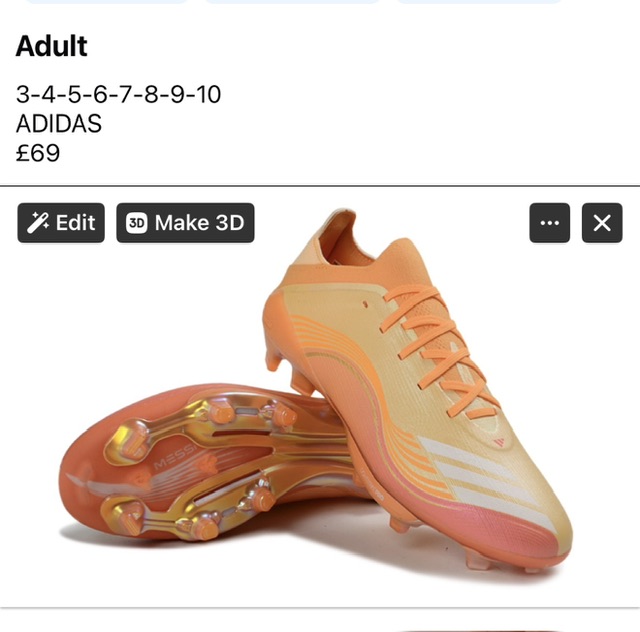
Task: Click the ADIDAS brand text
Action: 59,125
